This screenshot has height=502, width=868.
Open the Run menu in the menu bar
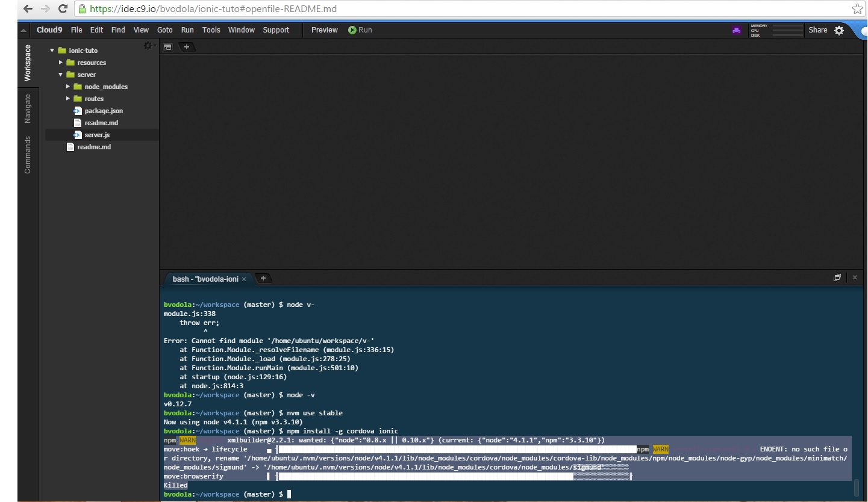click(187, 30)
